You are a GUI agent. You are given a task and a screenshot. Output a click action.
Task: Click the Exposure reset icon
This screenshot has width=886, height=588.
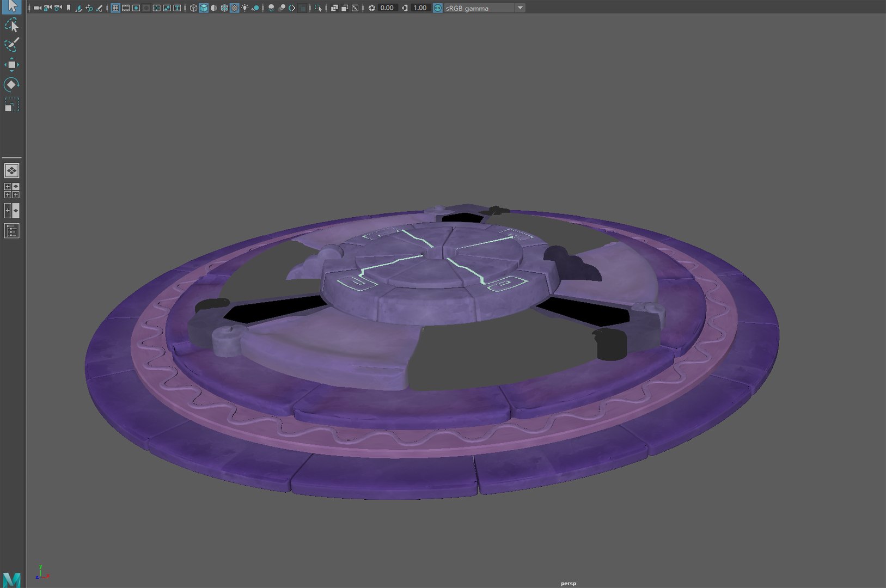tap(371, 8)
